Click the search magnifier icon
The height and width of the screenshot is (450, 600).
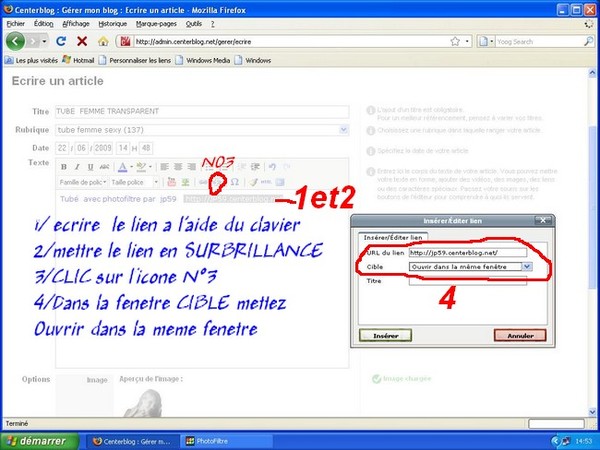click(589, 41)
